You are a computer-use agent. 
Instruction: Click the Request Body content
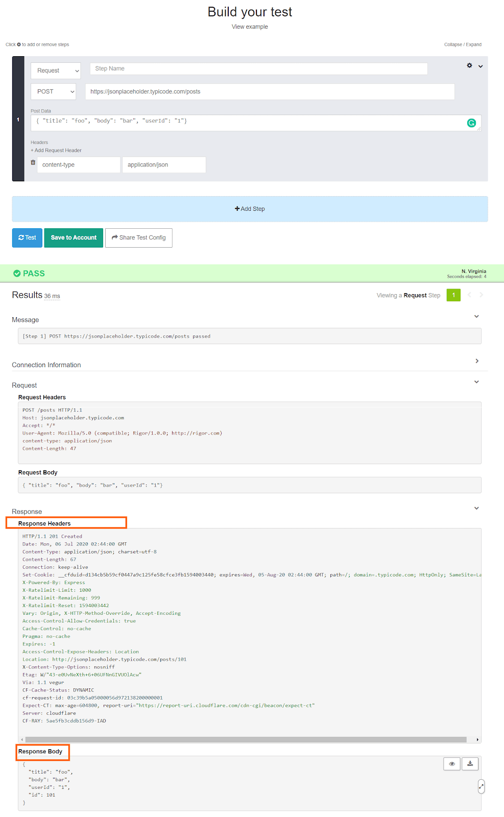point(250,485)
